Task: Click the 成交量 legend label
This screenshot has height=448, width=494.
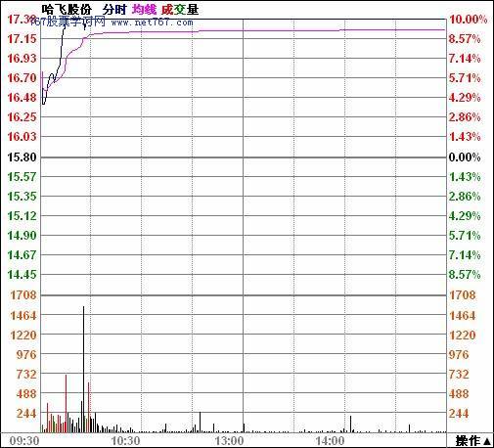Action: pyautogui.click(x=180, y=10)
